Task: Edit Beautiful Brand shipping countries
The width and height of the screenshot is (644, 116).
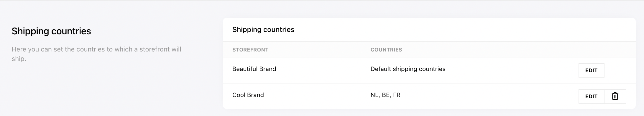Action: coord(591,70)
